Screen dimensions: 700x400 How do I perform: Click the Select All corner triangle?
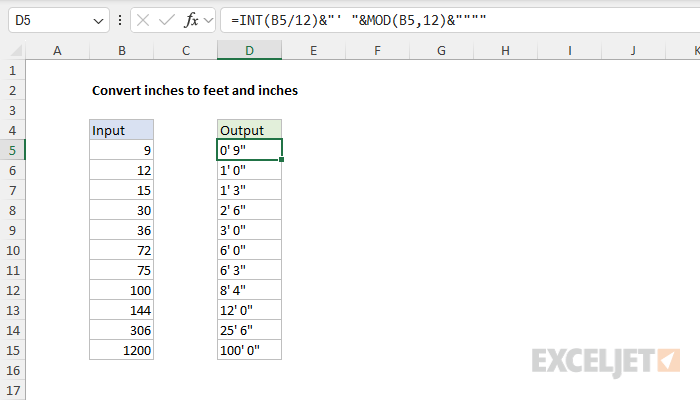pyautogui.click(x=16, y=50)
